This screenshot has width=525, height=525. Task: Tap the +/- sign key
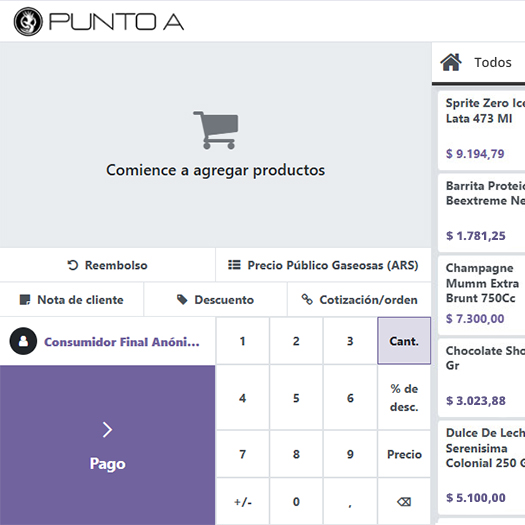point(243,502)
